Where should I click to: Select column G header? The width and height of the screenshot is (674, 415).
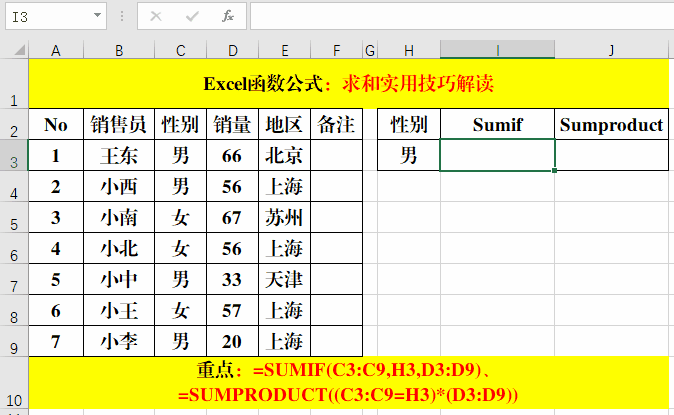pyautogui.click(x=370, y=50)
